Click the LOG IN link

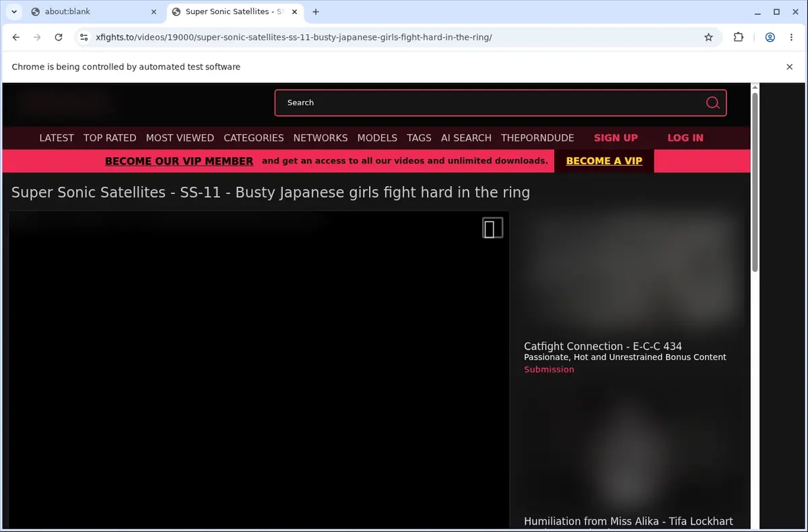pyautogui.click(x=685, y=137)
